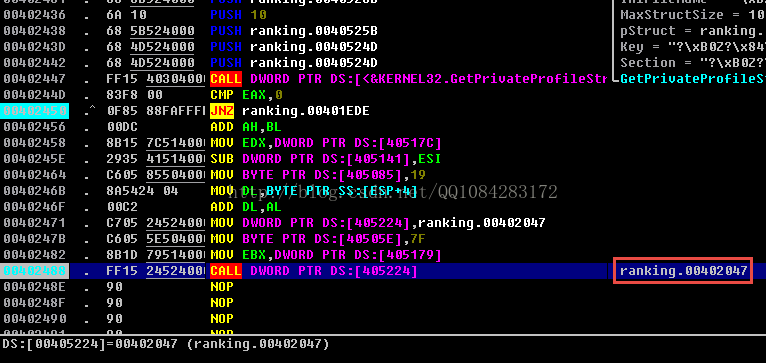Select the PUSH ranking.0040525B instruction

pyautogui.click(x=294, y=31)
